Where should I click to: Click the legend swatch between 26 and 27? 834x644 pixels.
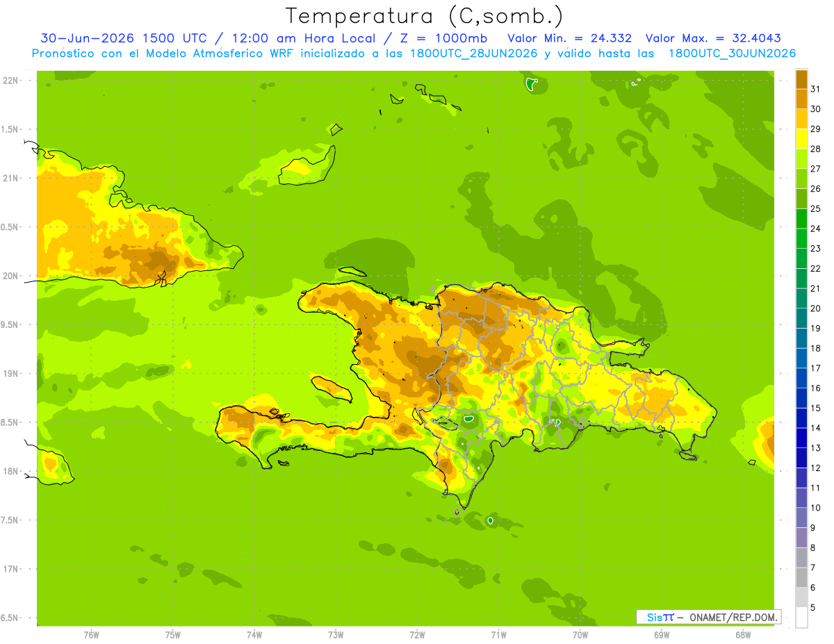pos(801,179)
